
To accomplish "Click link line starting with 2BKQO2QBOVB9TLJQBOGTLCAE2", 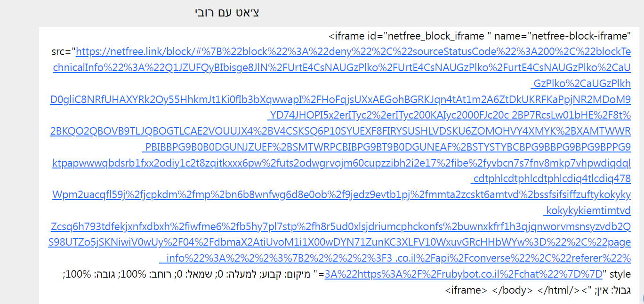I will [x=340, y=131].
